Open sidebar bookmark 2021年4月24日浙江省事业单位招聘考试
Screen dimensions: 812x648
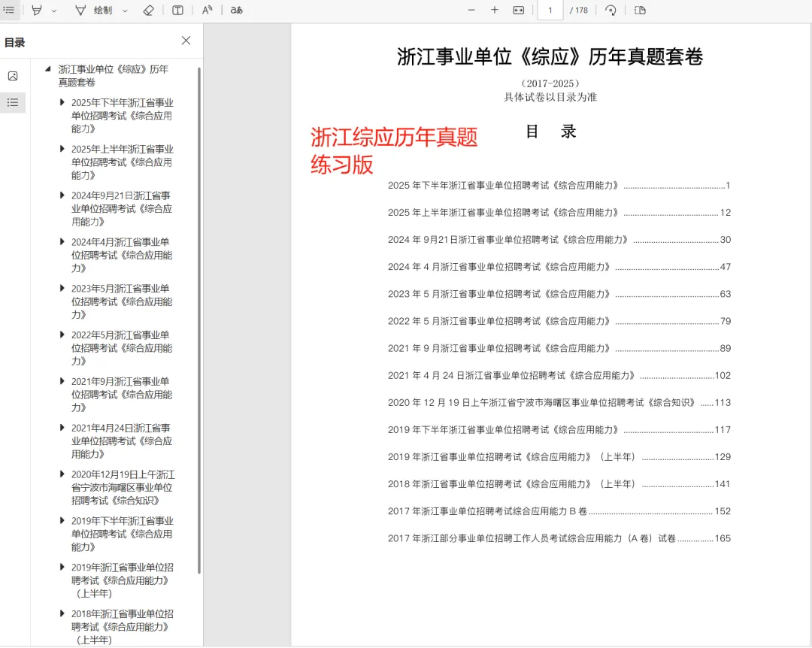click(x=122, y=441)
